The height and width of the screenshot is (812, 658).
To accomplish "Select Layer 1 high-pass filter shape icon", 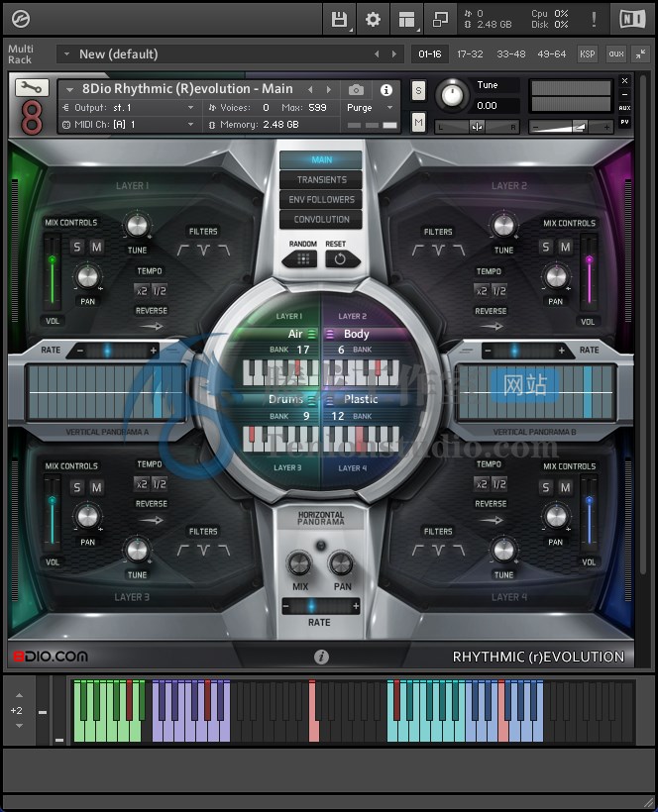I will pyautogui.click(x=183, y=251).
